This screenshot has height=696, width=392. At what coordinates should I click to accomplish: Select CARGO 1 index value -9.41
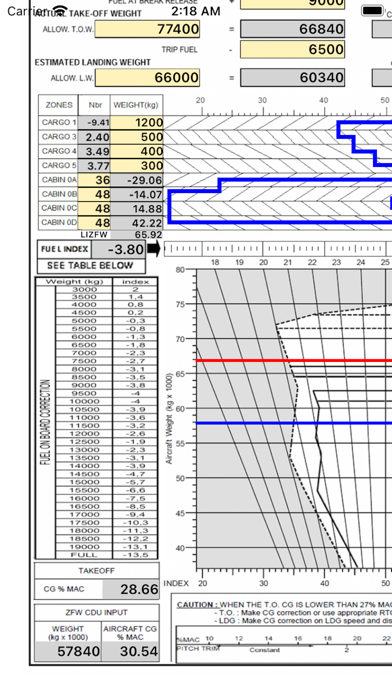pos(94,123)
